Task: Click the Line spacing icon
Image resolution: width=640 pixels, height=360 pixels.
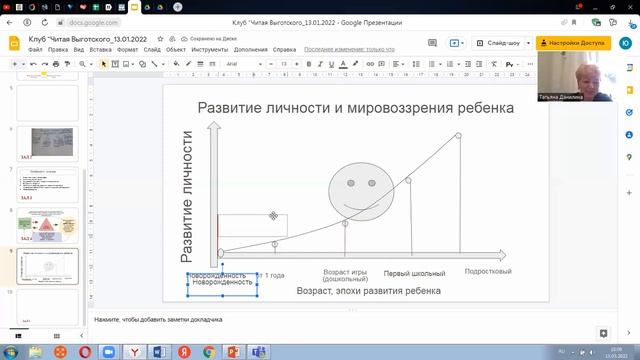Action: point(416,64)
